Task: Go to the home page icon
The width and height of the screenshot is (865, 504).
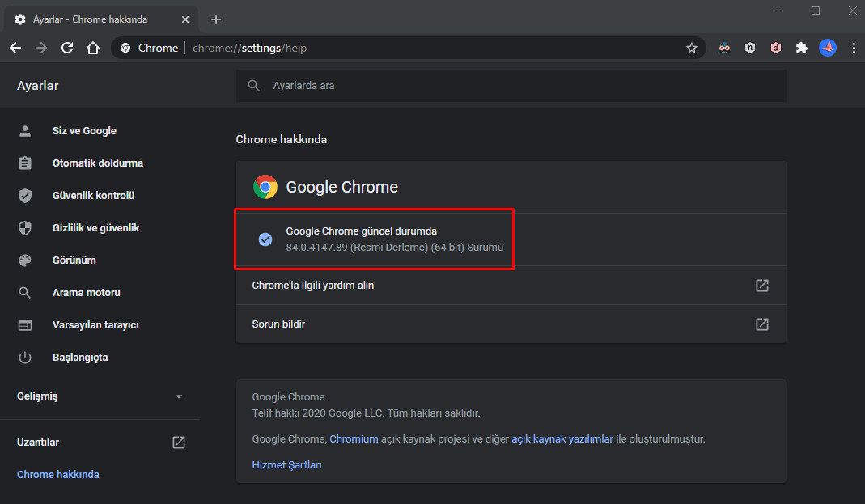Action: (x=93, y=48)
